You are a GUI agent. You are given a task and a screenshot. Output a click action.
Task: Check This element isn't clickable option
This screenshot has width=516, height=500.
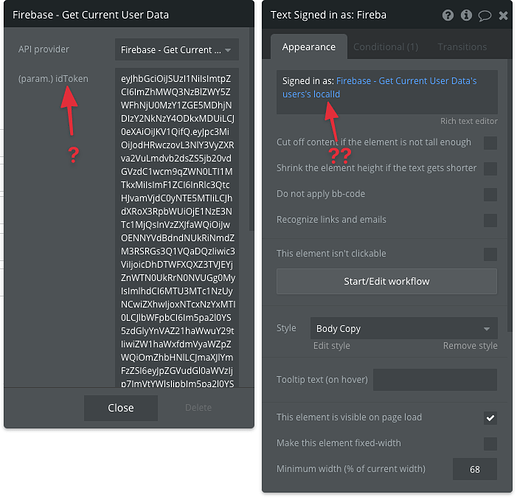[490, 254]
